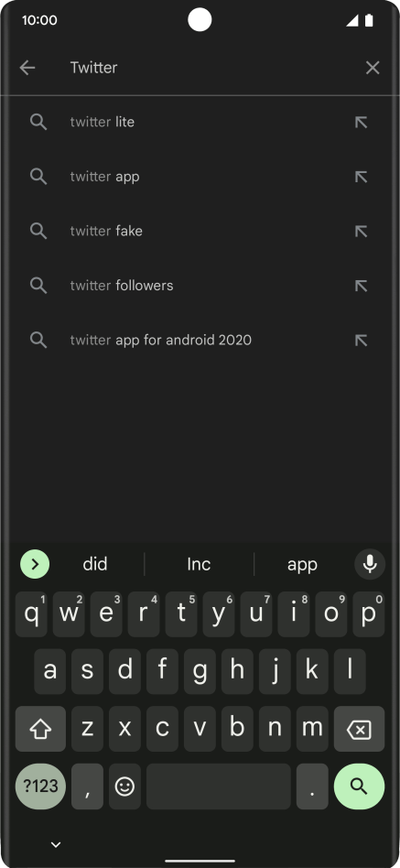Tap the back arrow in search bar
Viewport: 400px width, 868px height.
pos(27,68)
